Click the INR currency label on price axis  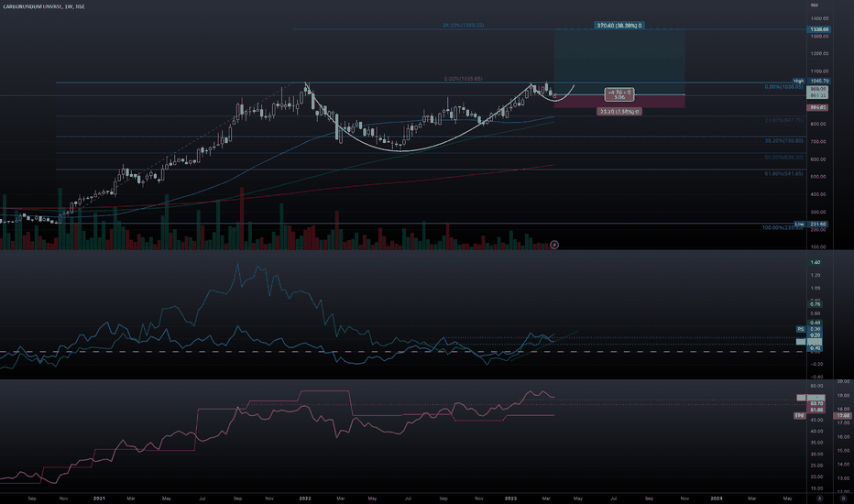(815, 5)
